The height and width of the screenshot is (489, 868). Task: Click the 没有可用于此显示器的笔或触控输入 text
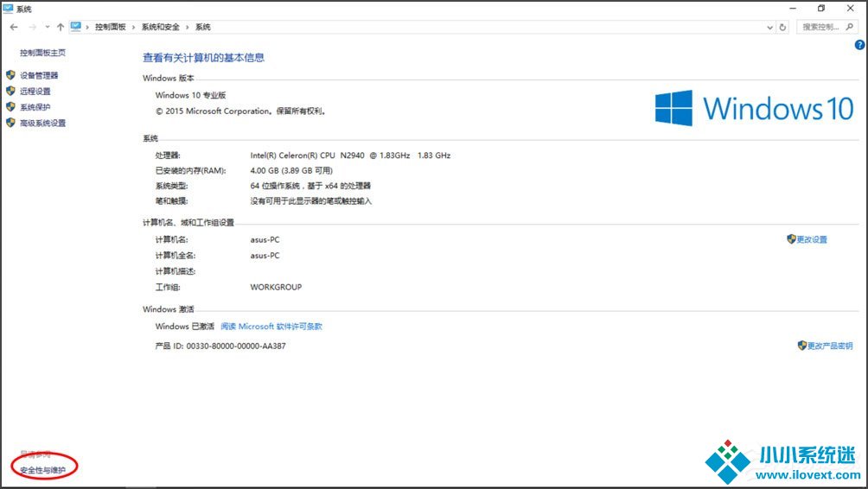pos(311,201)
